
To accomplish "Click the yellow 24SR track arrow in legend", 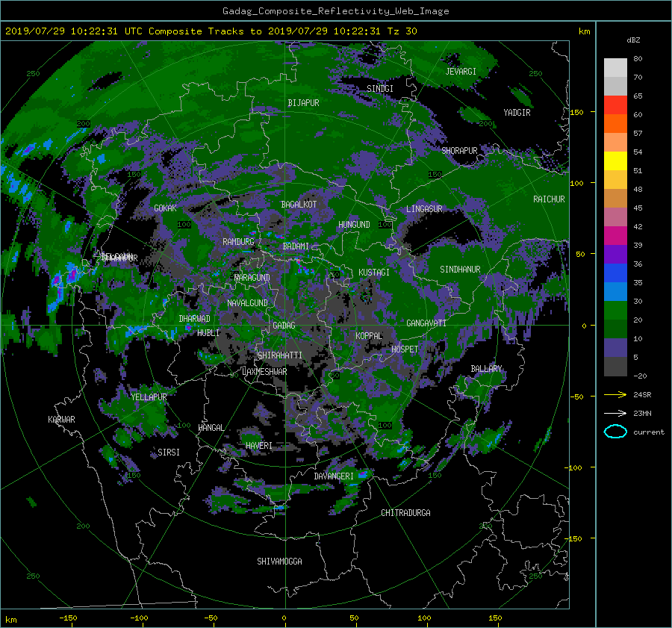I will 615,394.
